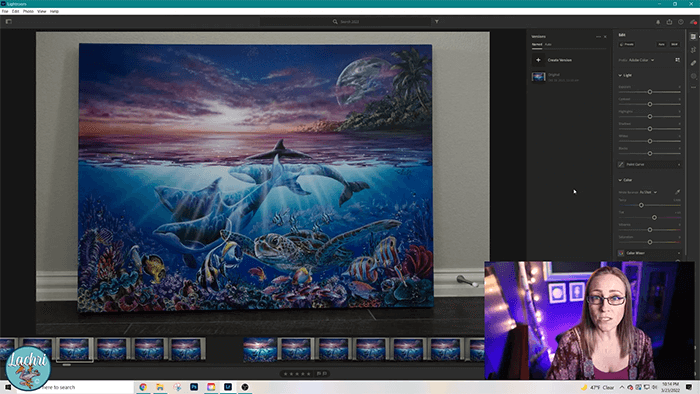Click the Lightroom icon in the taskbar

point(228,387)
